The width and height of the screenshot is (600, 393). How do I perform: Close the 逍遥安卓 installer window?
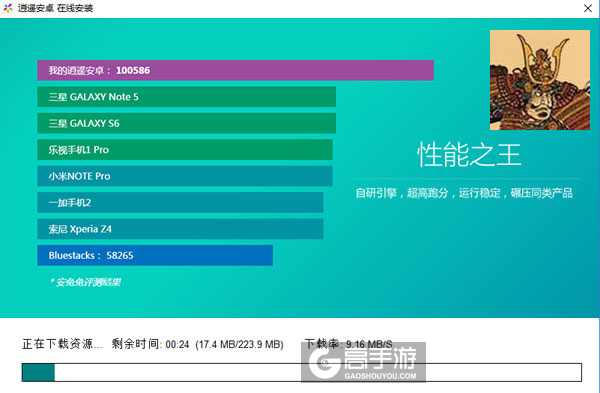pyautogui.click(x=588, y=8)
